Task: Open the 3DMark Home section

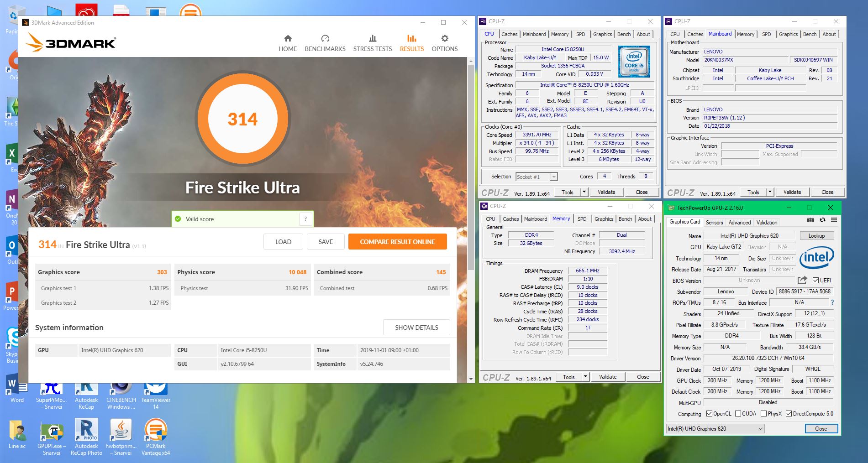Action: coord(288,43)
